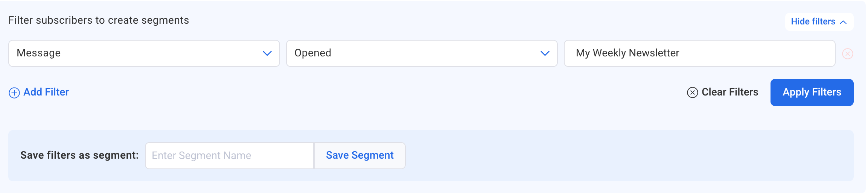The width and height of the screenshot is (868, 194).
Task: Open the Opened condition dropdown
Action: [422, 53]
